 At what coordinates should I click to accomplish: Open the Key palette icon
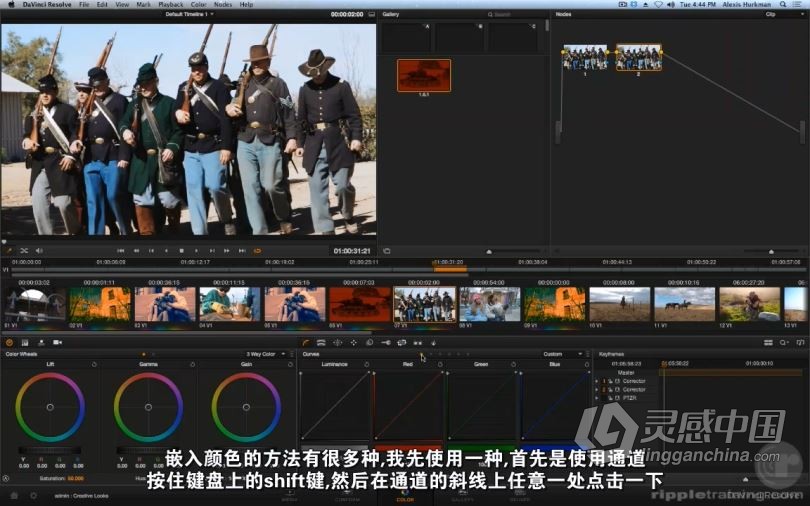tap(386, 342)
